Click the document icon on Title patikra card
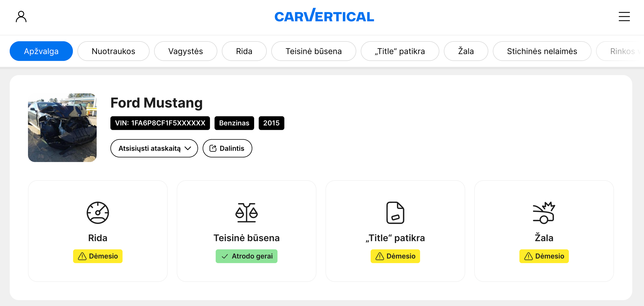The image size is (644, 306). click(395, 213)
